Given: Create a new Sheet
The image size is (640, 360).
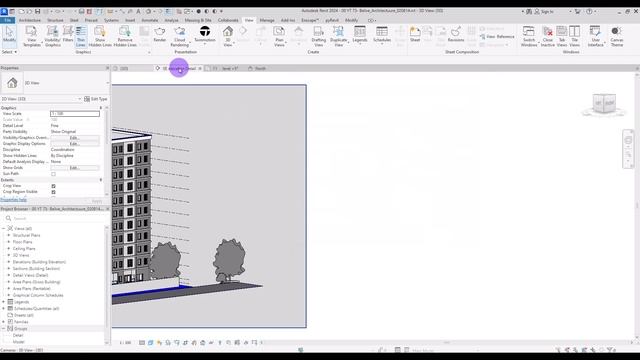Looking at the screenshot, I should tap(415, 34).
